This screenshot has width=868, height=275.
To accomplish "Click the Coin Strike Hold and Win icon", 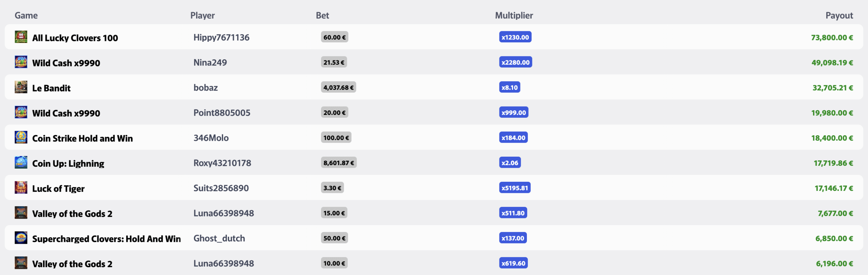I will (x=21, y=137).
